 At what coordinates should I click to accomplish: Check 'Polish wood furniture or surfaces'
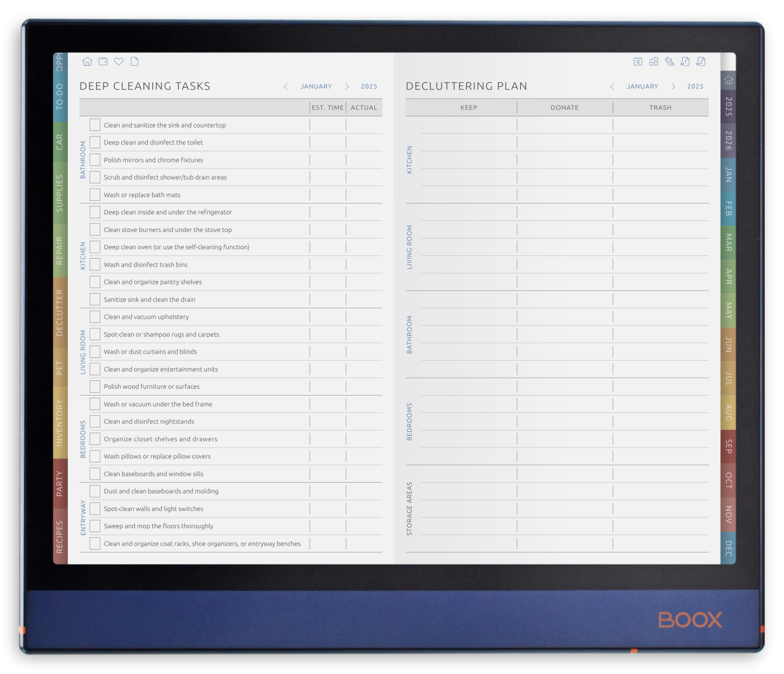click(95, 387)
